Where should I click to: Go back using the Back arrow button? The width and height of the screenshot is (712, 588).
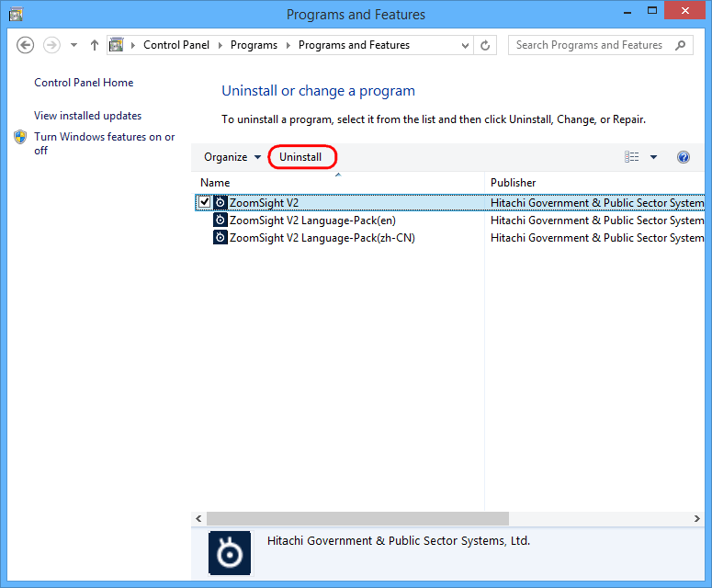(x=25, y=45)
